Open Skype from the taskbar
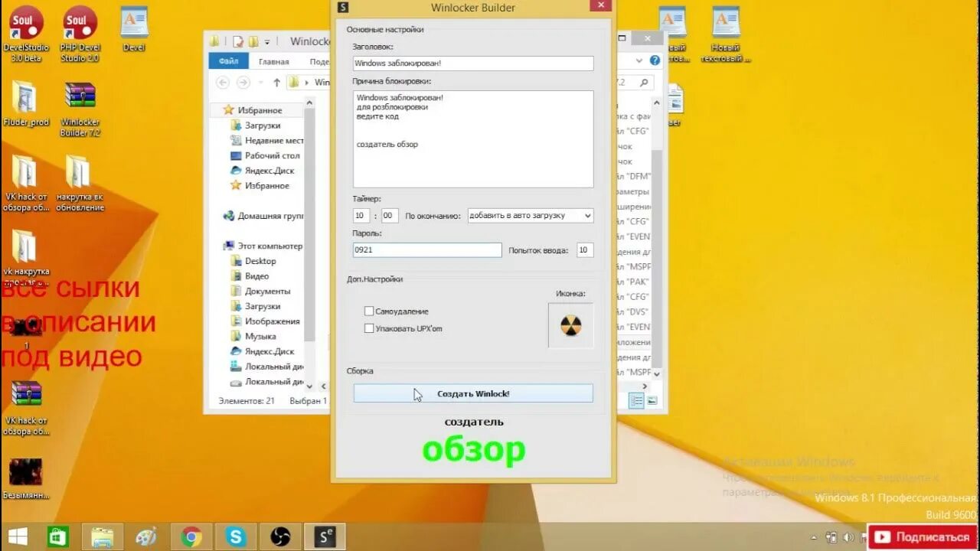 235,536
